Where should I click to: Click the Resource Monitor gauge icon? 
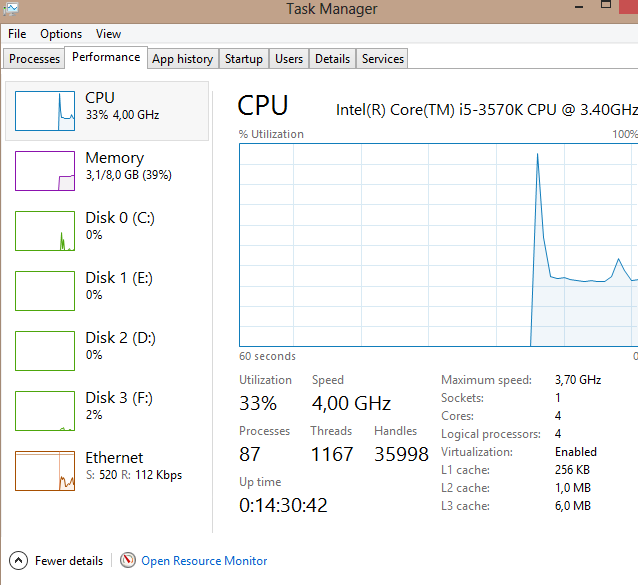pyautogui.click(x=128, y=560)
